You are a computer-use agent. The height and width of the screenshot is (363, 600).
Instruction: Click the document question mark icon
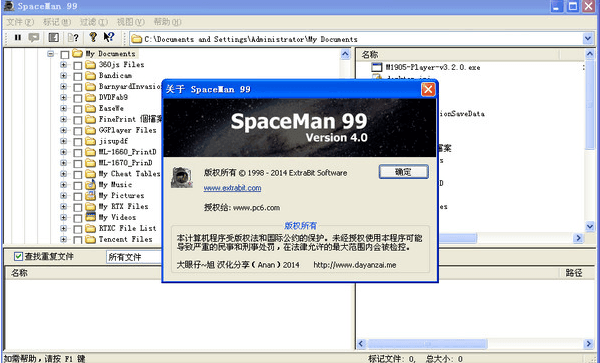73,37
